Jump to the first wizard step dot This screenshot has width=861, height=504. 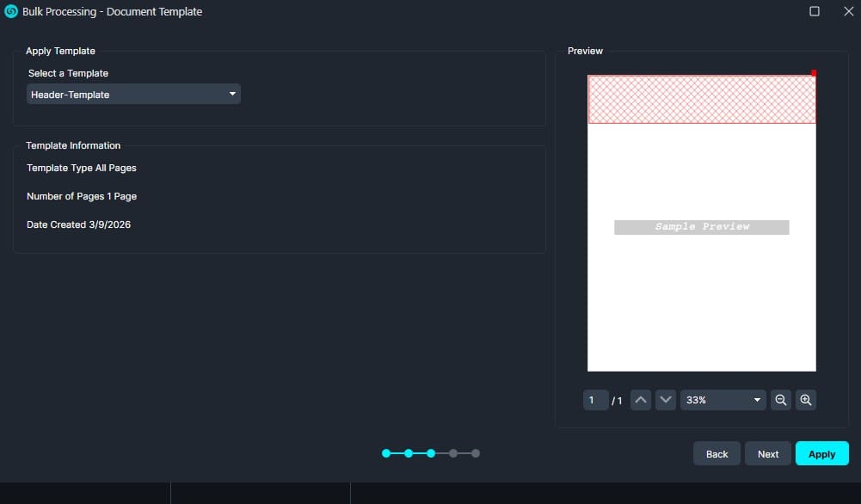(x=386, y=453)
